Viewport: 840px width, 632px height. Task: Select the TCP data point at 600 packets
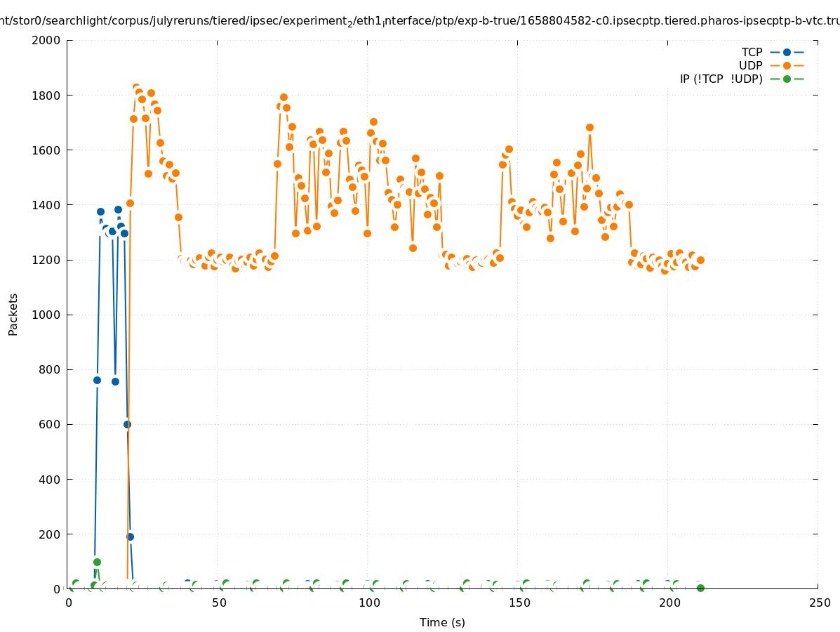click(127, 424)
